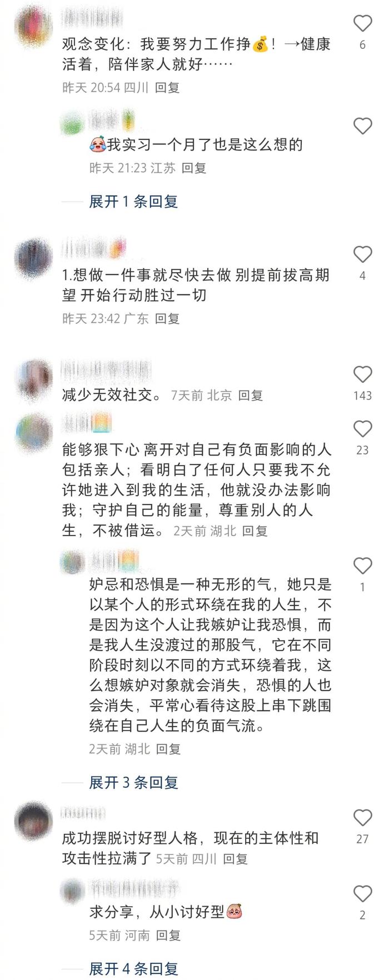Viewport: 389px width, 980px height.
Task: Expand 展开 3 条回复 under 湖北 comment
Action: (133, 782)
